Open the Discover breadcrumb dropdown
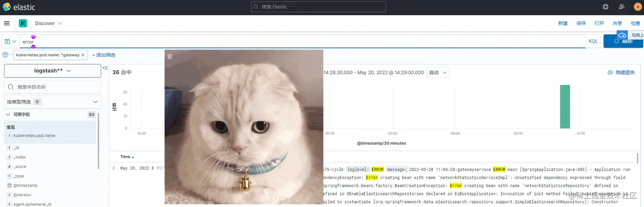644x207 pixels. tap(49, 23)
